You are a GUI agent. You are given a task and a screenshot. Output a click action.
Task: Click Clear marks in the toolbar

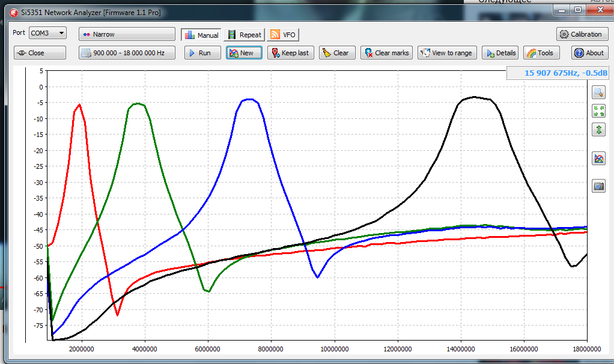coord(385,53)
